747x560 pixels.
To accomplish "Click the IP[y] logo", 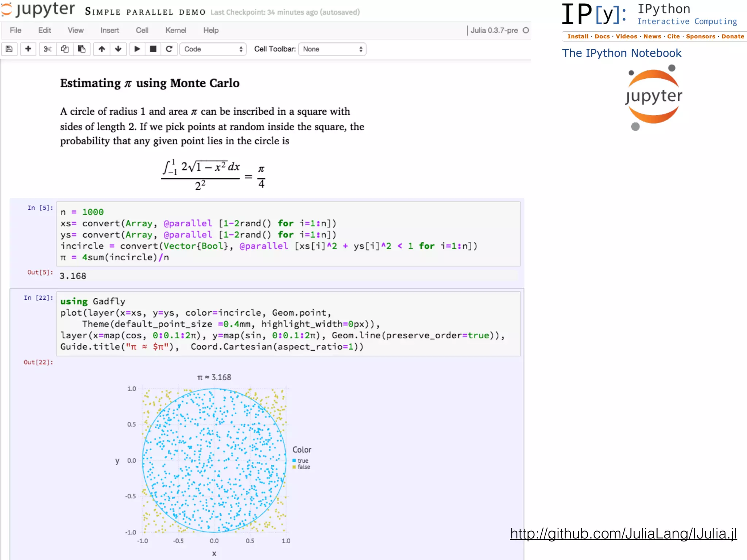I will (x=594, y=15).
